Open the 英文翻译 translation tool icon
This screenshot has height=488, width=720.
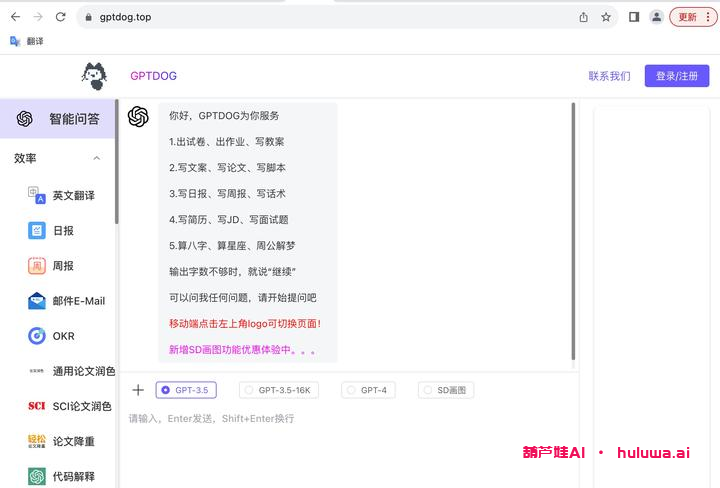[37, 195]
